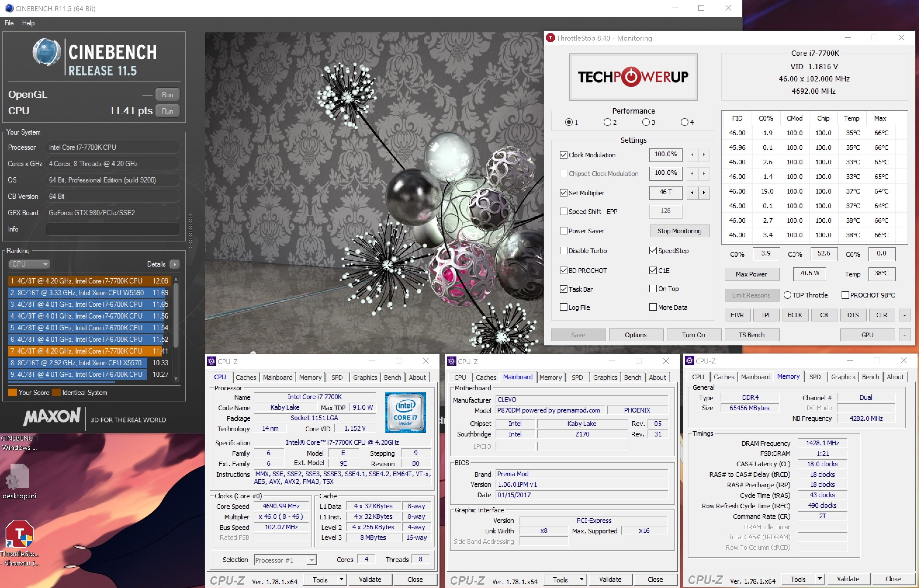919x588 pixels.
Task: Click the Intel Core i7 badge
Action: (405, 412)
